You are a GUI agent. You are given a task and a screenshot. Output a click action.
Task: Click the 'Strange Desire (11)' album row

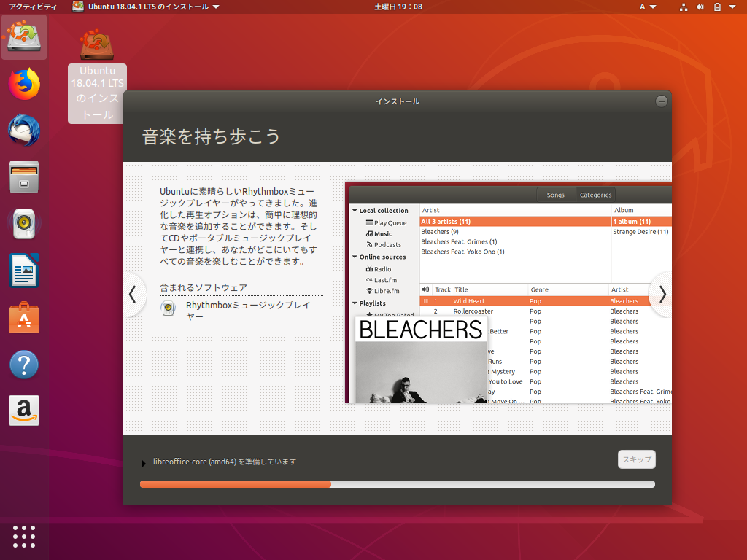[x=642, y=231]
